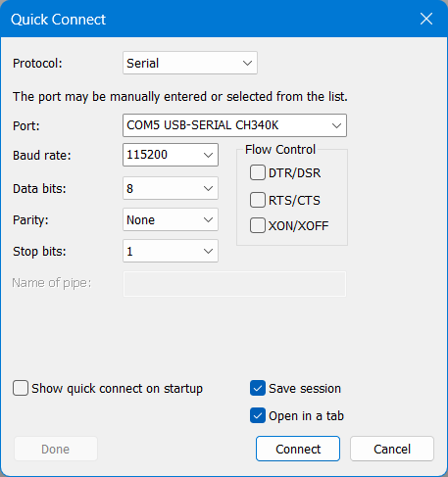448x477 pixels.
Task: Expand the Port list showing COM5 USB-SERIAL CH340K
Action: 234,125
